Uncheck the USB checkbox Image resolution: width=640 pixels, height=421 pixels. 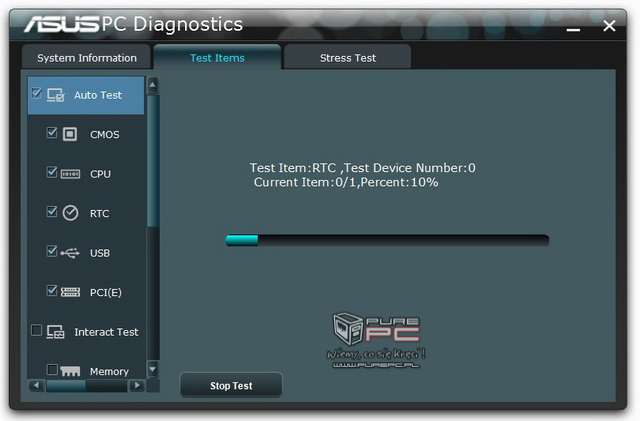[52, 251]
